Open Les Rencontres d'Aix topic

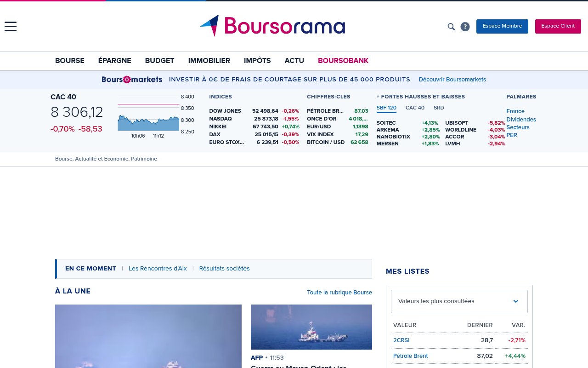pyautogui.click(x=158, y=269)
